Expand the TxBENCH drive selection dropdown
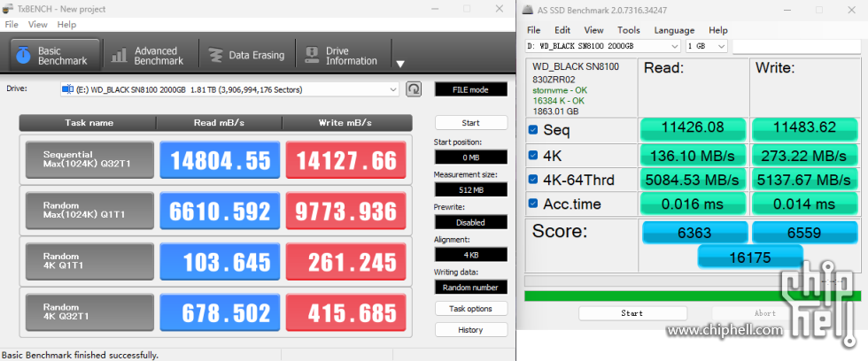Viewport: 868px width, 361px height. [x=393, y=89]
